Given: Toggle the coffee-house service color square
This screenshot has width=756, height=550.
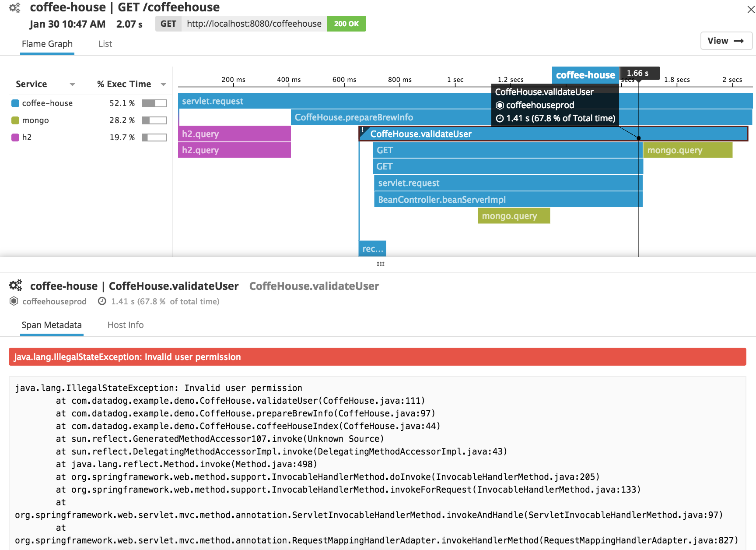Looking at the screenshot, I should (x=14, y=103).
